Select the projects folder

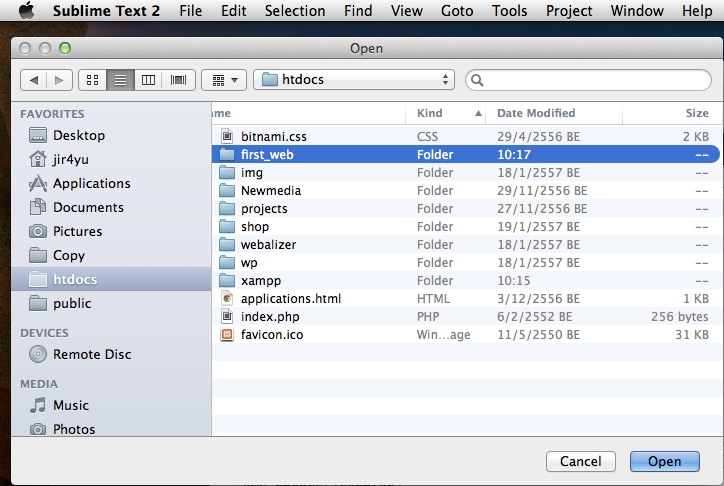(466, 209)
